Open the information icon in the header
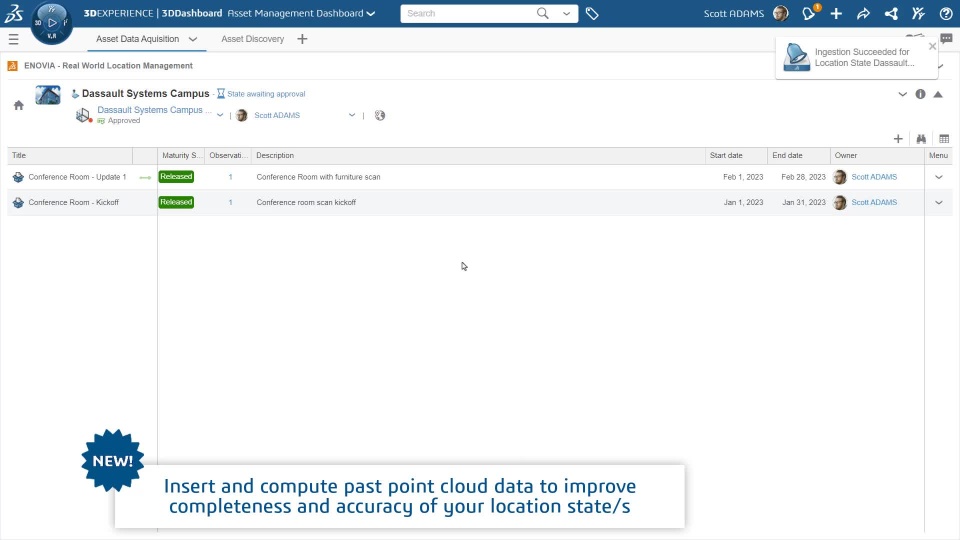Image resolution: width=960 pixels, height=540 pixels. (x=920, y=94)
